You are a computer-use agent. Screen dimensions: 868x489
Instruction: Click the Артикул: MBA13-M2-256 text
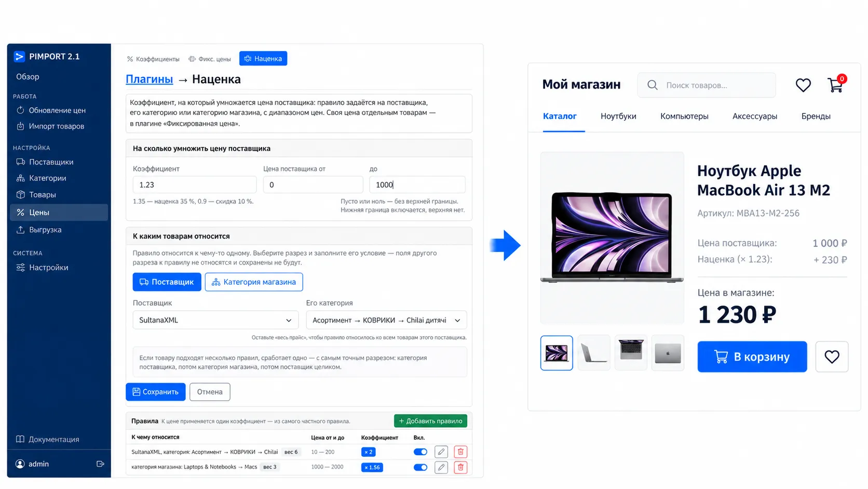click(748, 213)
